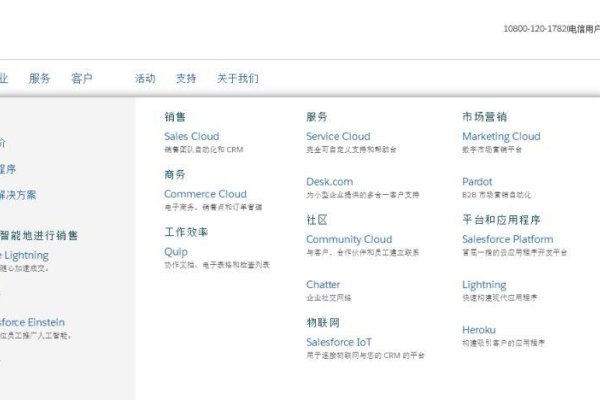
Task: Click the 平台和应用程序 section heading
Action: (x=501, y=220)
